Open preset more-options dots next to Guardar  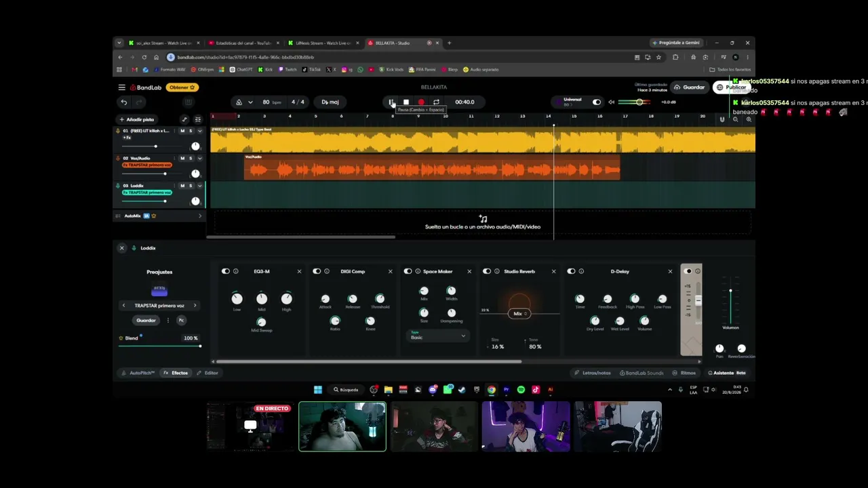tap(168, 320)
